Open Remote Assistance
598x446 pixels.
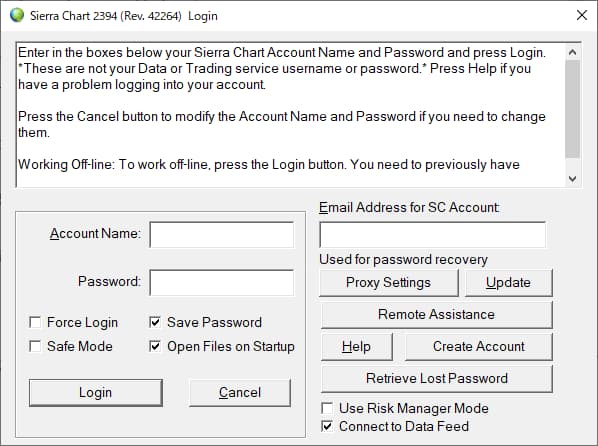coord(436,315)
